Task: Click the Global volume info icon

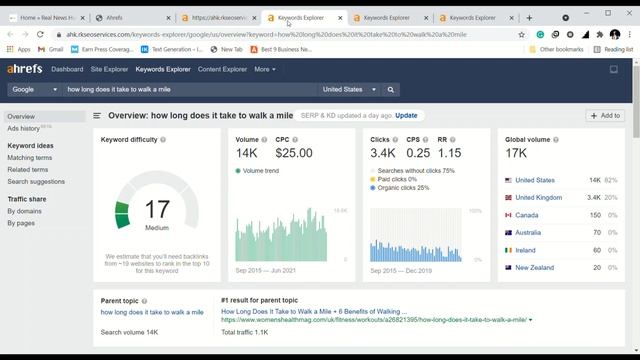Action: pyautogui.click(x=556, y=140)
